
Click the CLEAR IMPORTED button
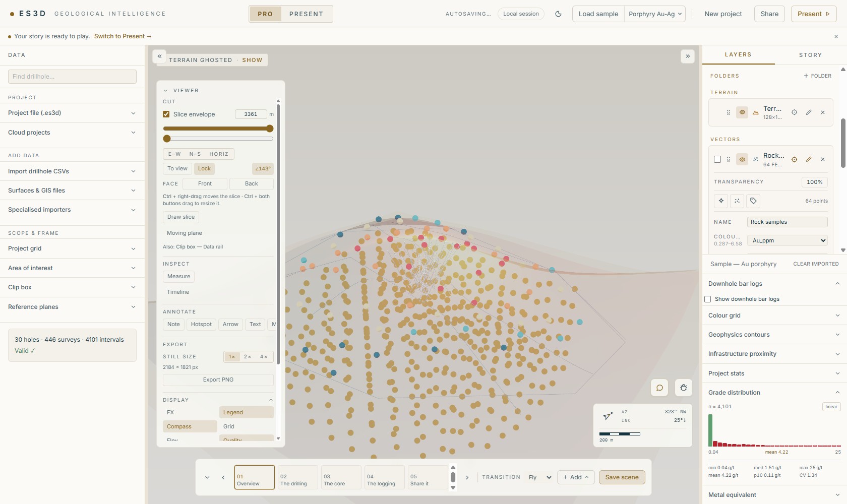point(816,264)
